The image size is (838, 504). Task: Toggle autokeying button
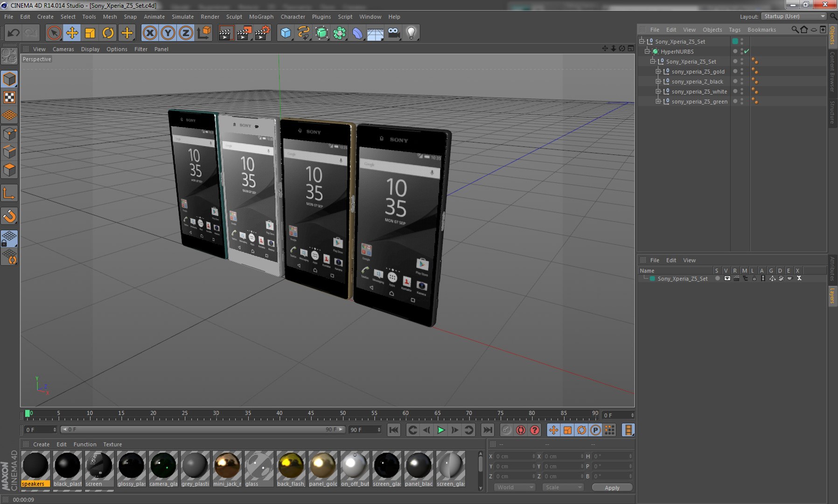point(521,430)
